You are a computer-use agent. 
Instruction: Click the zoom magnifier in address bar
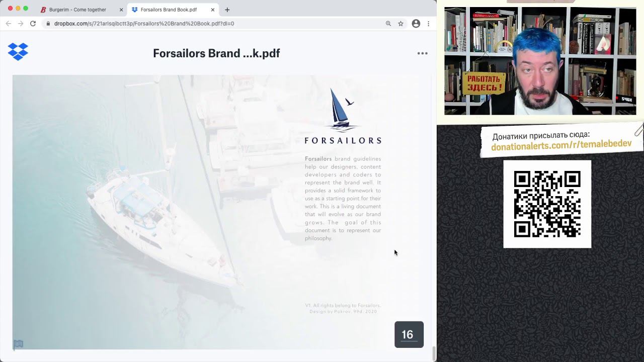coord(388,24)
